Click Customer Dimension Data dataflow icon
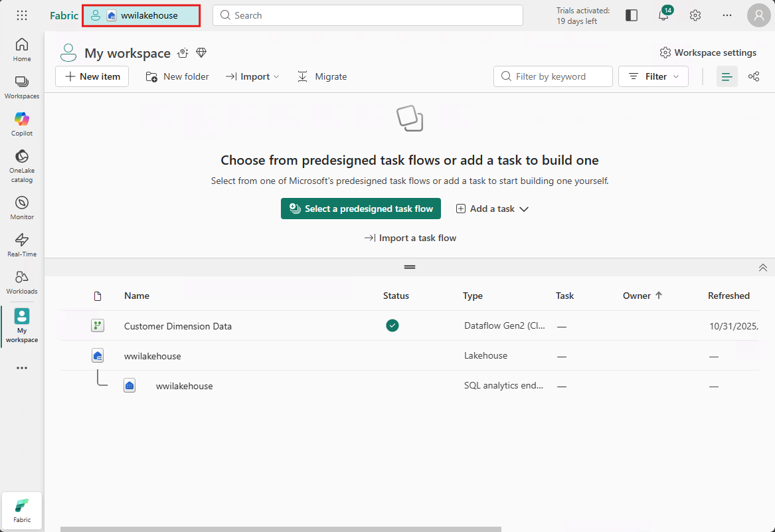Viewport: 775px width, 532px height. 98,325
